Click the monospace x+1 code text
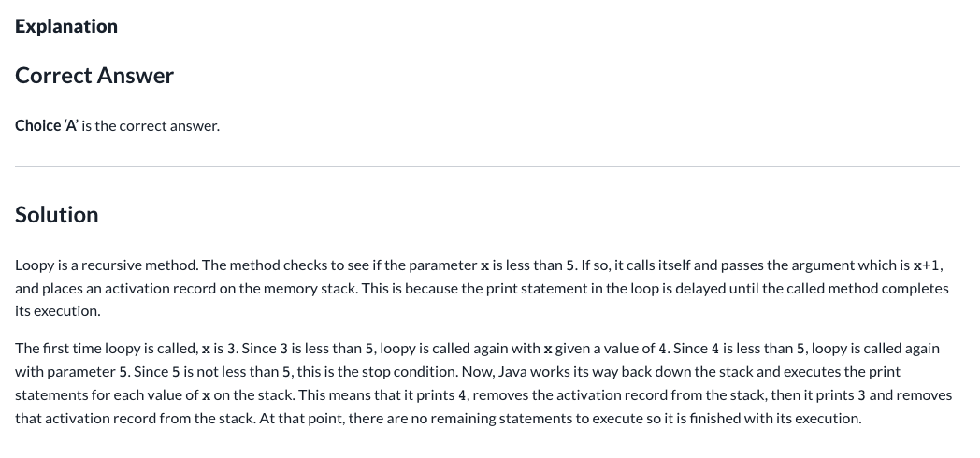Screen dimensions: 980x458 [x=927, y=265]
